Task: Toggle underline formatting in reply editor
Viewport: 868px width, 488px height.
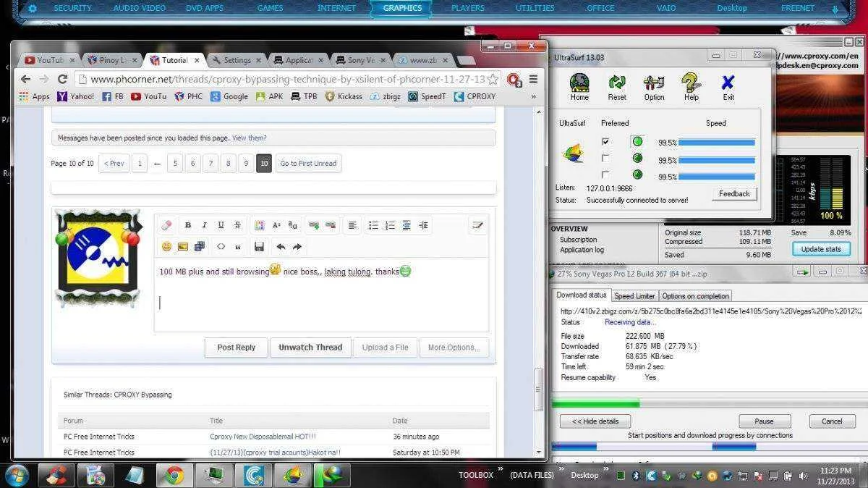Action: click(x=221, y=225)
